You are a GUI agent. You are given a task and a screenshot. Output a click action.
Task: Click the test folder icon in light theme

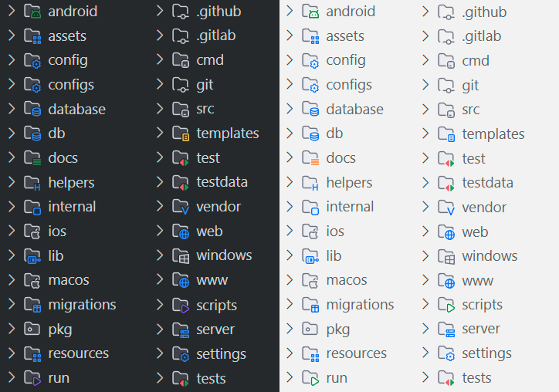[446, 159]
